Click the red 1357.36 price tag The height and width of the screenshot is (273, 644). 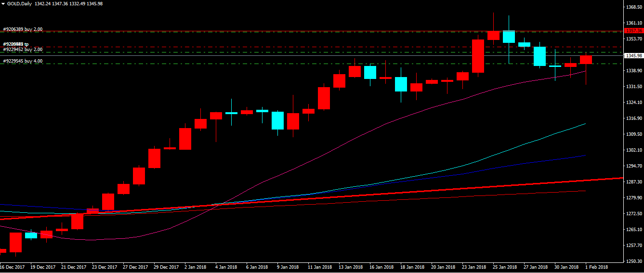(634, 31)
